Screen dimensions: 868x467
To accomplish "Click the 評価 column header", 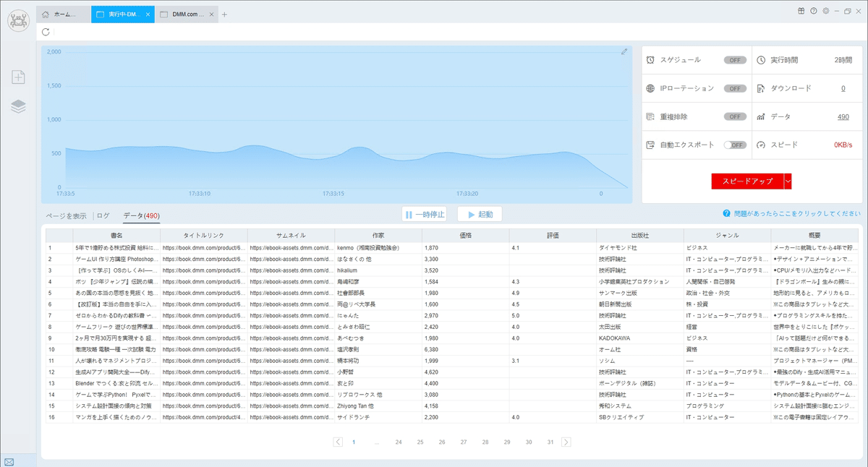I will pyautogui.click(x=553, y=236).
